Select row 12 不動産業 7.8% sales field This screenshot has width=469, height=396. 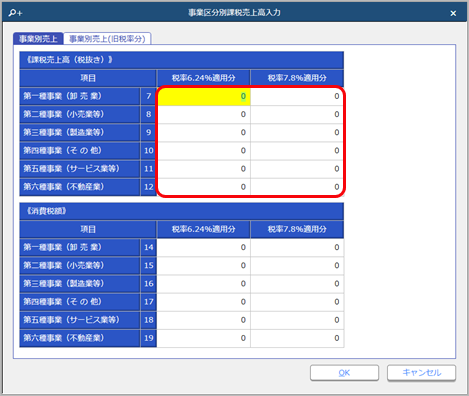pyautogui.click(x=297, y=187)
